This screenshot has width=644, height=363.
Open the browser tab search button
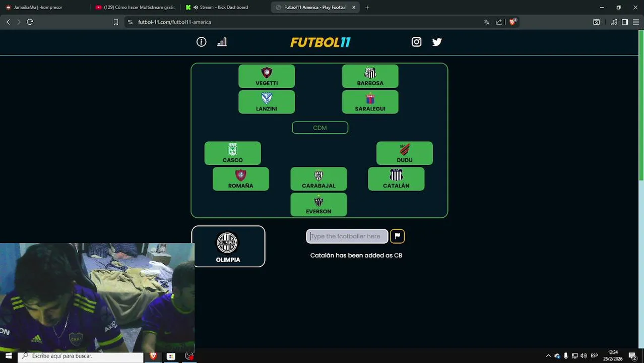[596, 22]
